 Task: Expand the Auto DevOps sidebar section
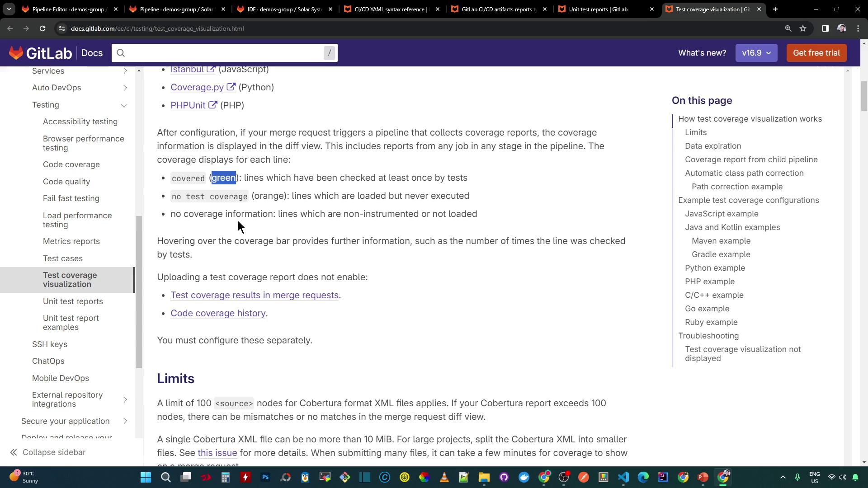pyautogui.click(x=125, y=88)
